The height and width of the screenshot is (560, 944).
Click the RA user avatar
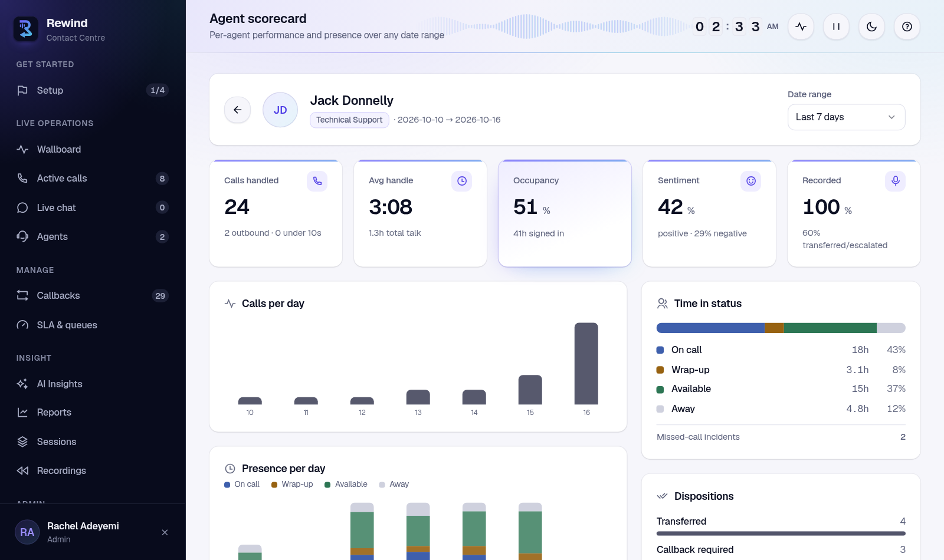pyautogui.click(x=27, y=532)
